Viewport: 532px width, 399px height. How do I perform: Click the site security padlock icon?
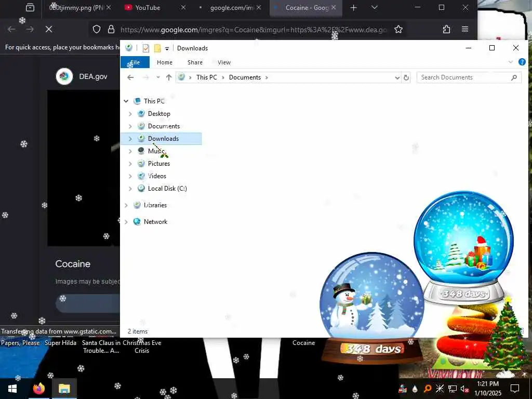[x=111, y=30]
